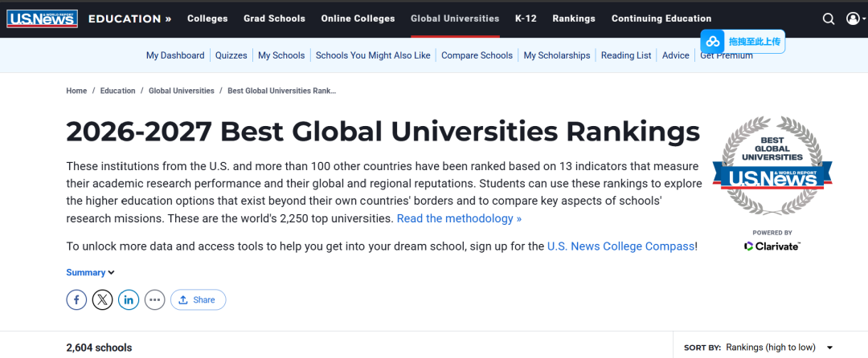Open U.S. News College Compass link
This screenshot has height=358, width=868.
[620, 246]
